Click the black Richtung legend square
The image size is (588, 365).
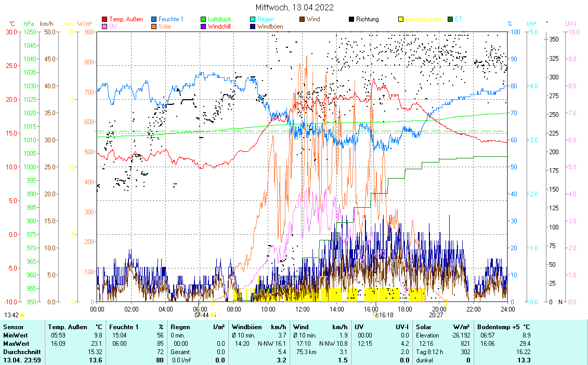[x=351, y=19]
